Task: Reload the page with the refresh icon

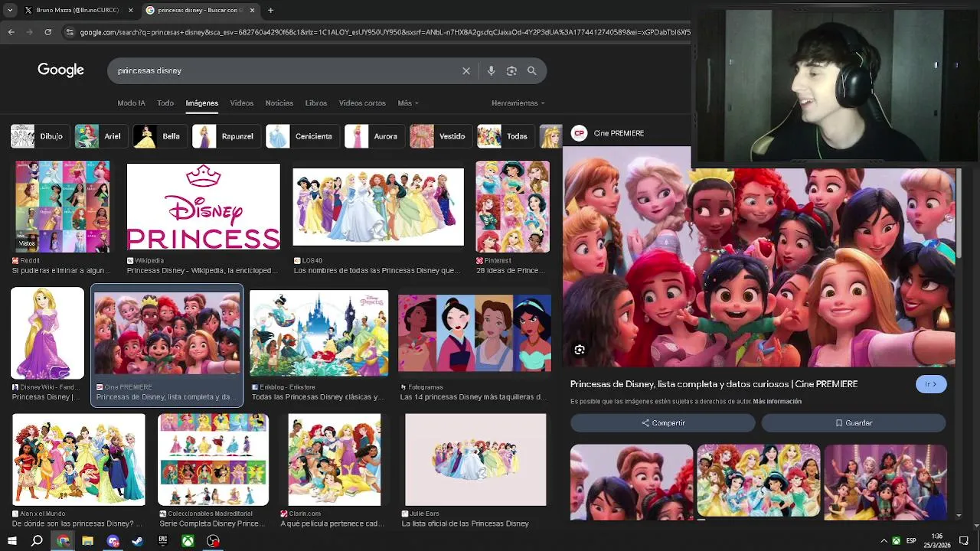Action: point(47,32)
